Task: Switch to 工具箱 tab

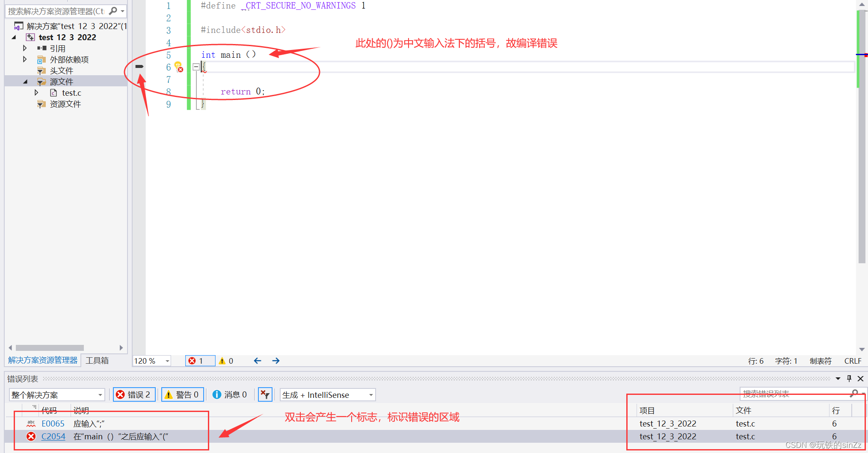Action: tap(97, 360)
